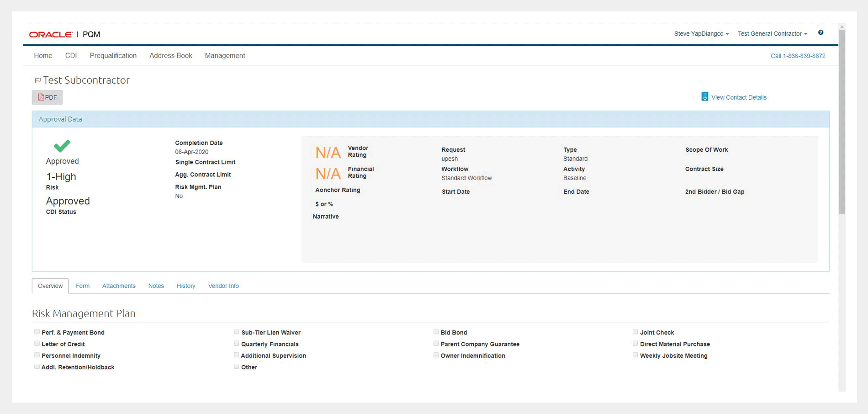Go to the Address Book menu
868x414 pixels.
[x=170, y=56]
